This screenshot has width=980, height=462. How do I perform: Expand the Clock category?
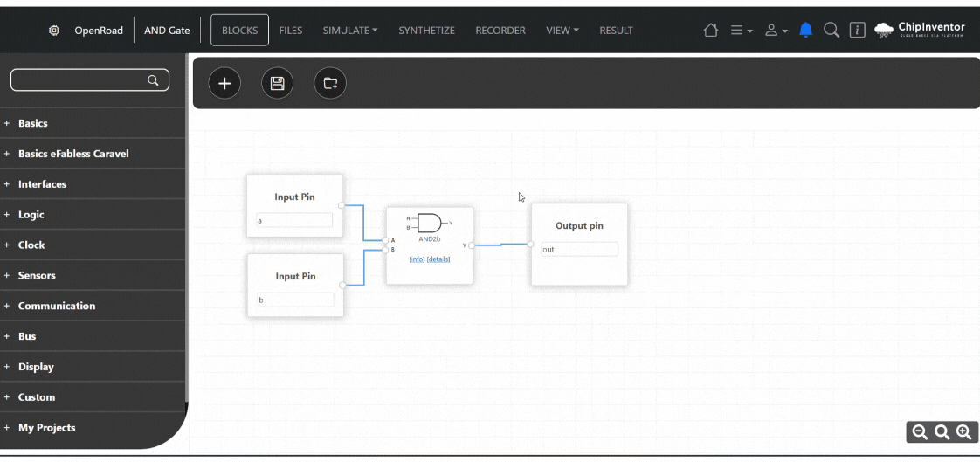[93, 245]
